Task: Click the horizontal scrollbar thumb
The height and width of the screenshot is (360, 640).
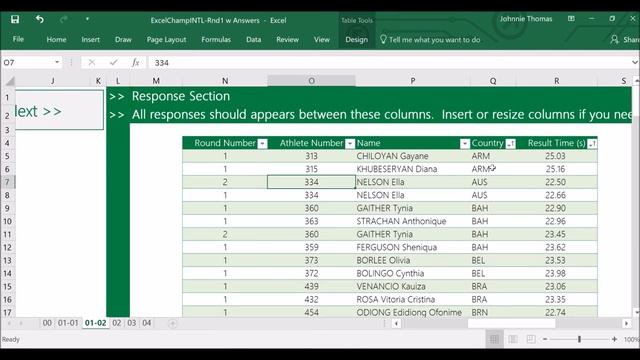Action: coord(511,324)
